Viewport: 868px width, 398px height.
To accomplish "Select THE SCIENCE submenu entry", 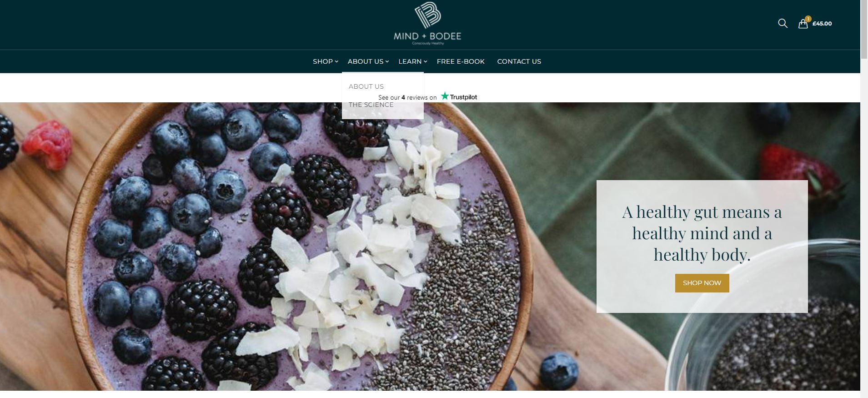I will (371, 105).
